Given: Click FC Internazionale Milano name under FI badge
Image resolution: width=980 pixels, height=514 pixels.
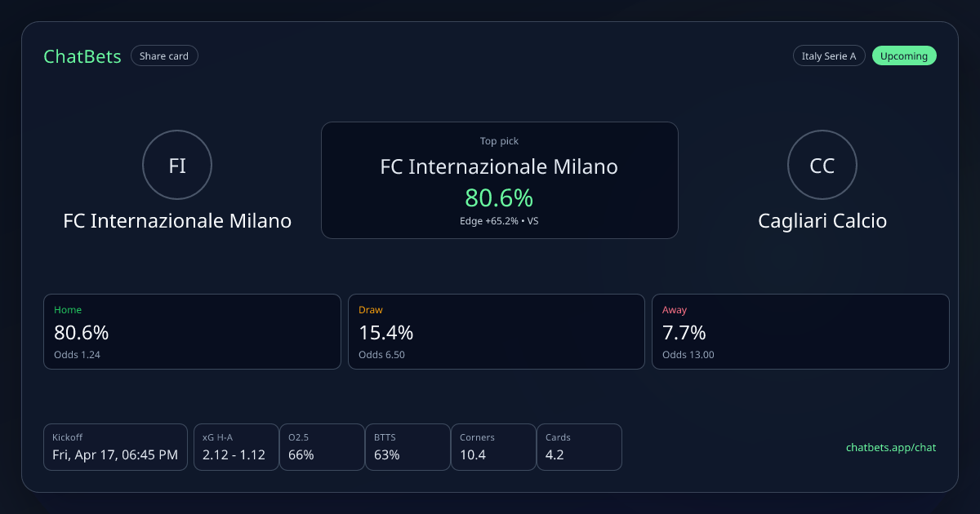Looking at the screenshot, I should [177, 221].
